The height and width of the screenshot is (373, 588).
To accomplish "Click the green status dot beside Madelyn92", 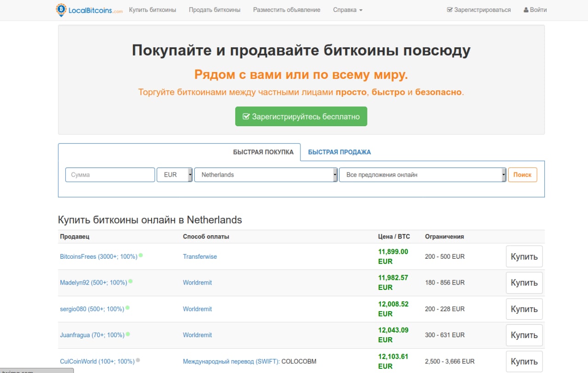I will tap(130, 281).
